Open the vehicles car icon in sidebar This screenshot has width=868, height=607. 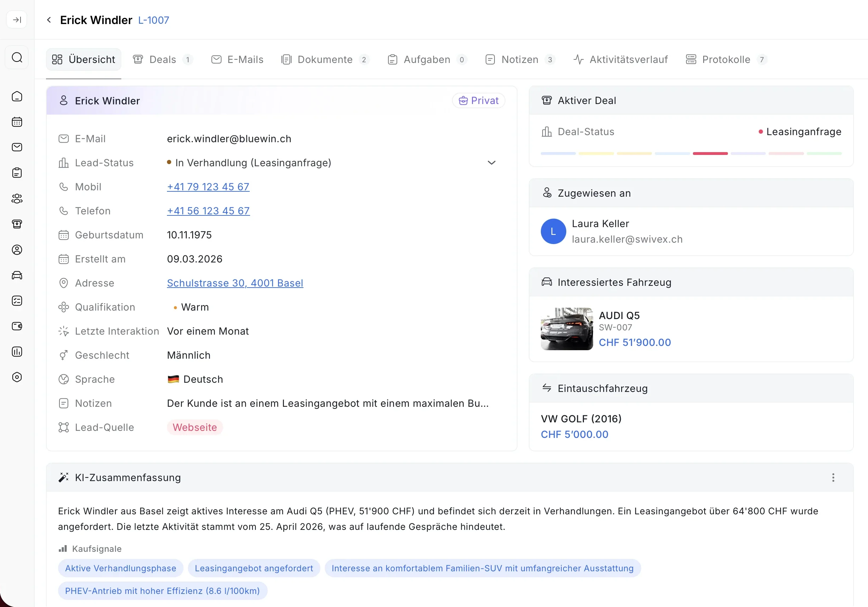coord(17,275)
